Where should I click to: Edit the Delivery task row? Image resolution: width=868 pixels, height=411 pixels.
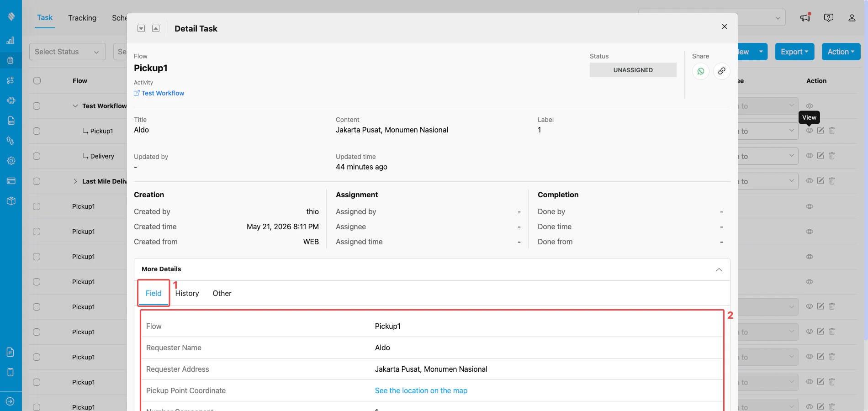[820, 156]
